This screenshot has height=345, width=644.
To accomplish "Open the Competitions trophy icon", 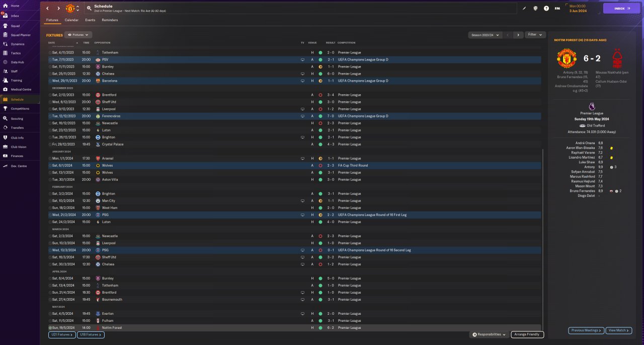I will [x=5, y=108].
